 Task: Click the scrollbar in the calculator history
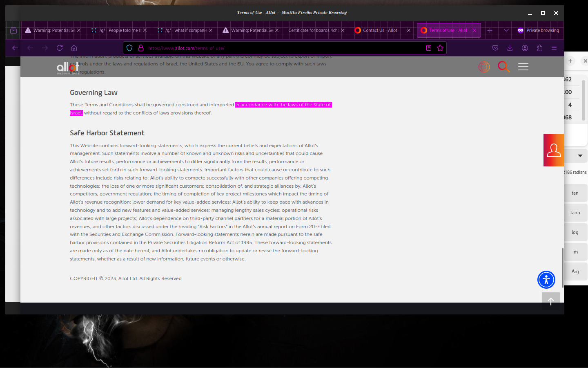point(584,100)
